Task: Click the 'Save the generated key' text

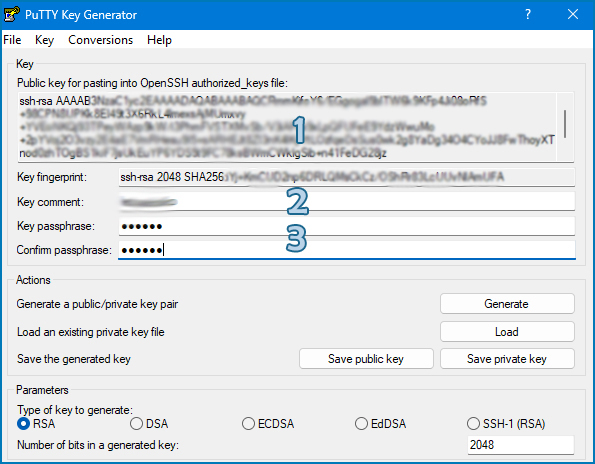Action: (74, 359)
